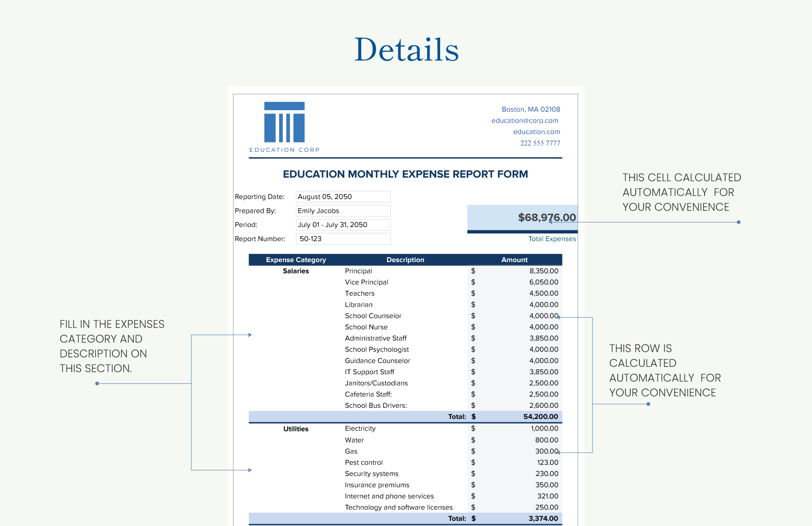This screenshot has width=812, height=526.
Task: Click the Details page heading
Action: [x=406, y=49]
